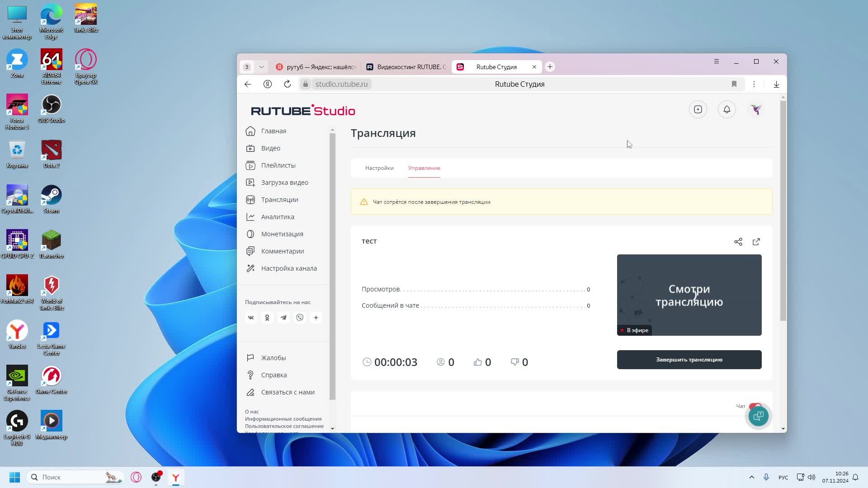Click the Yandex Я button in toolbar
This screenshot has height=488, width=868.
(x=268, y=84)
